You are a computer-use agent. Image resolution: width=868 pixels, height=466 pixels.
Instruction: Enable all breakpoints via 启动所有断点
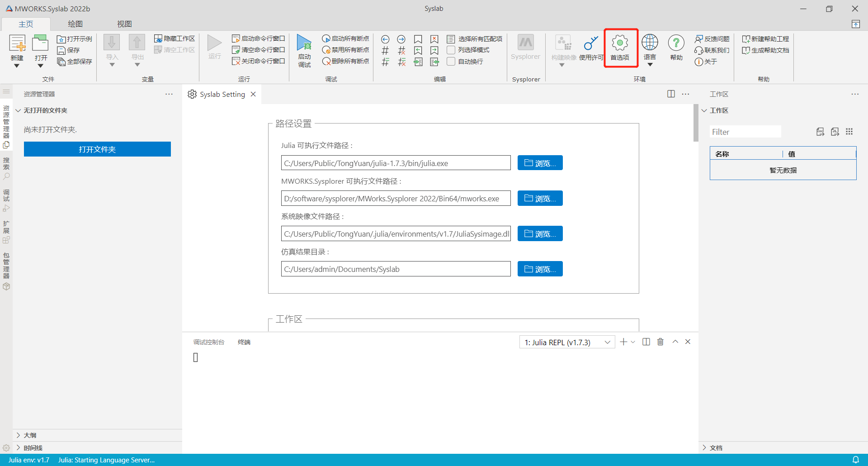(346, 38)
